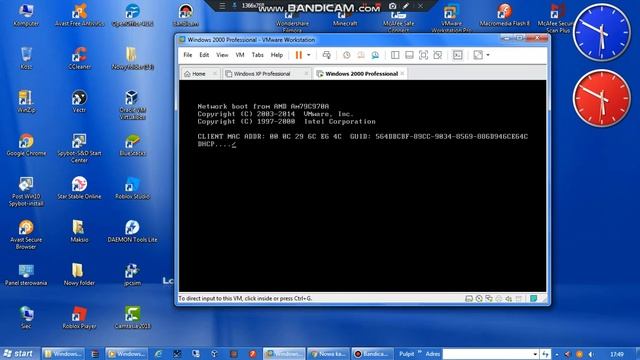Open the File menu in VMware
Screen dimensions: 640x360
(x=188, y=55)
